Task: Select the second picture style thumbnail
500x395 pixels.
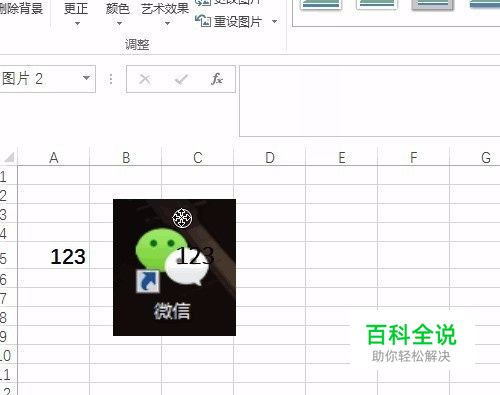Action: coord(377,5)
